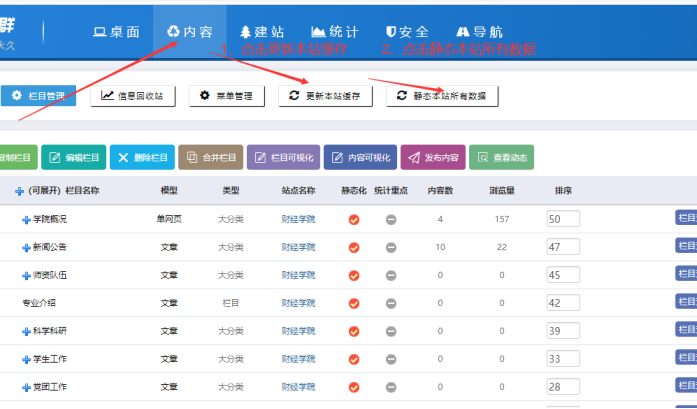Open the 统计 top menu

335,31
